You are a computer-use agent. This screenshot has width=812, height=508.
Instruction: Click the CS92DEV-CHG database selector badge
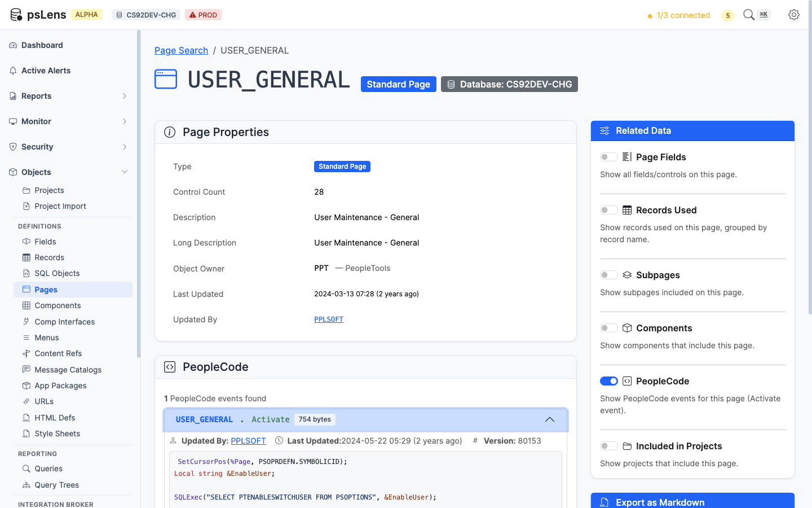pyautogui.click(x=146, y=15)
